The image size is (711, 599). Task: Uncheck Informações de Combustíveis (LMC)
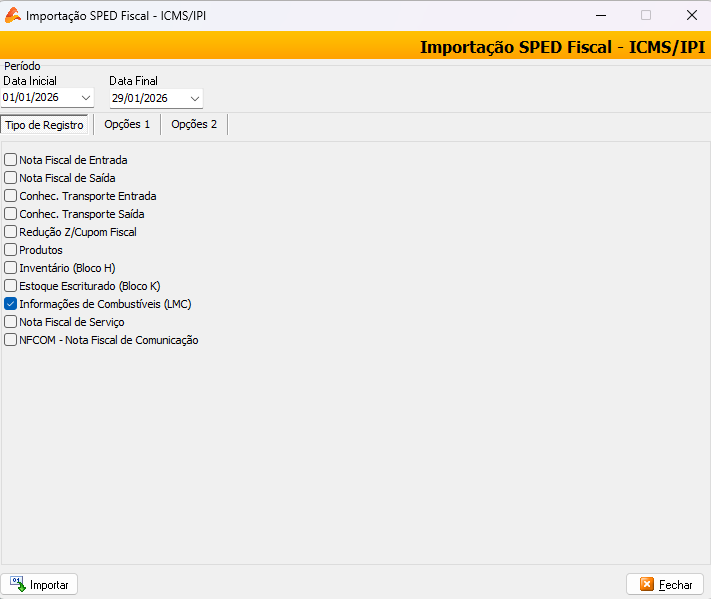pos(11,304)
